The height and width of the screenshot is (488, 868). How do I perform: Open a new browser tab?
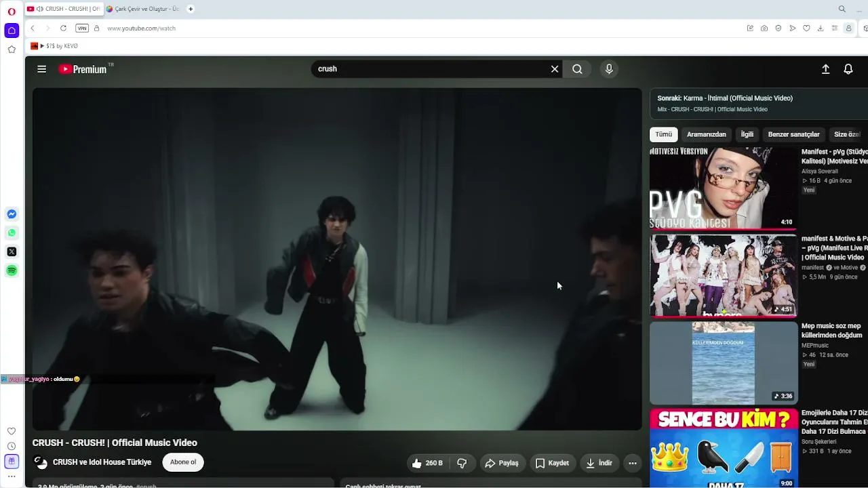point(191,9)
